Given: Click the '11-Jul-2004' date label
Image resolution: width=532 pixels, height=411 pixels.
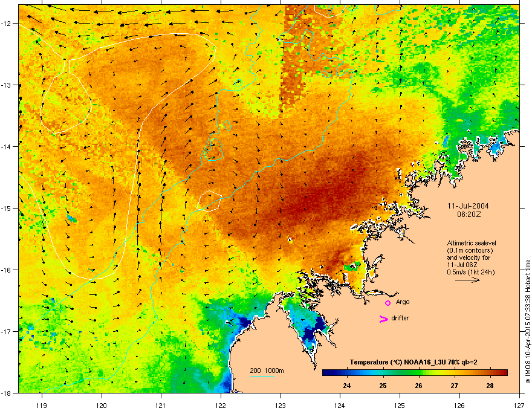Looking at the screenshot, I should pyautogui.click(x=468, y=206).
